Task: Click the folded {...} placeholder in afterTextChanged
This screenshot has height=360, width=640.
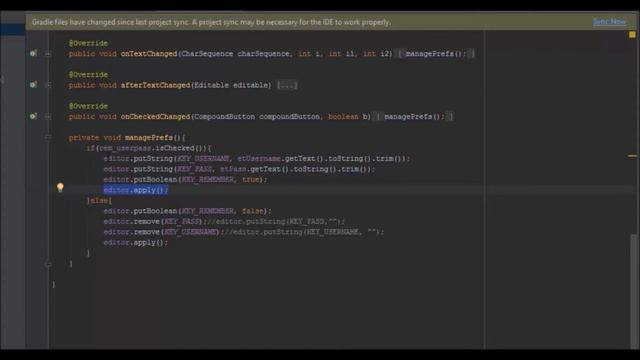Action: point(287,85)
